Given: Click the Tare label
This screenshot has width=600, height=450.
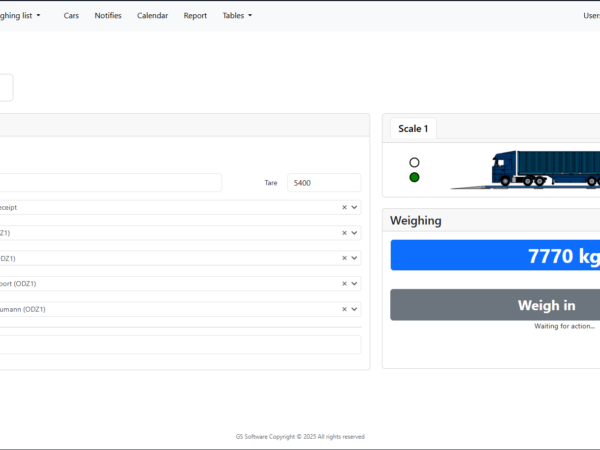Looking at the screenshot, I should coord(271,183).
